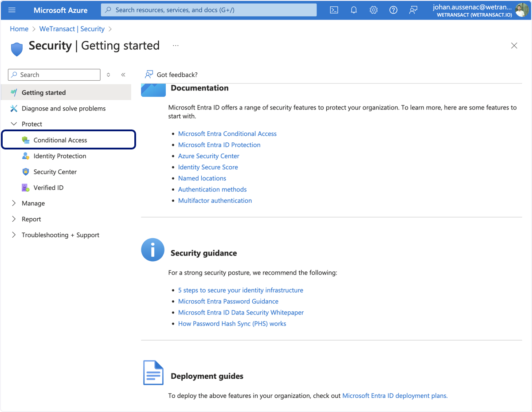Open How Password Hash Sync works link

point(232,324)
